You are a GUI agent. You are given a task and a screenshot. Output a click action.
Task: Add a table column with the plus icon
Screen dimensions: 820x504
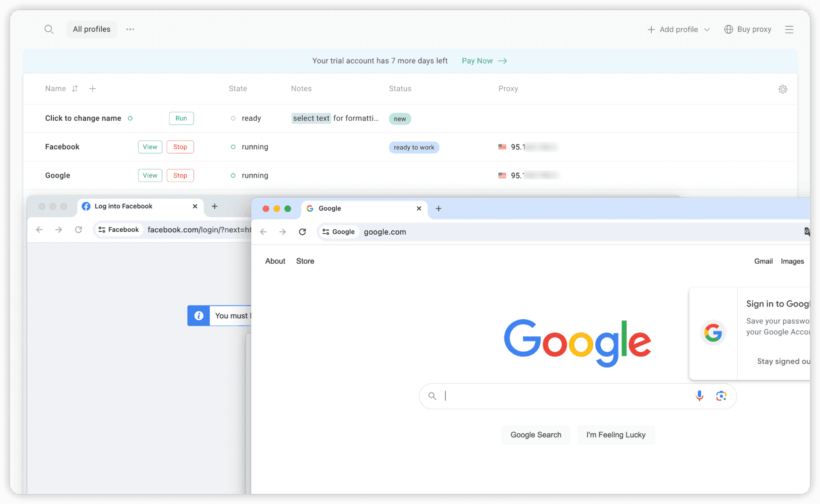[92, 88]
